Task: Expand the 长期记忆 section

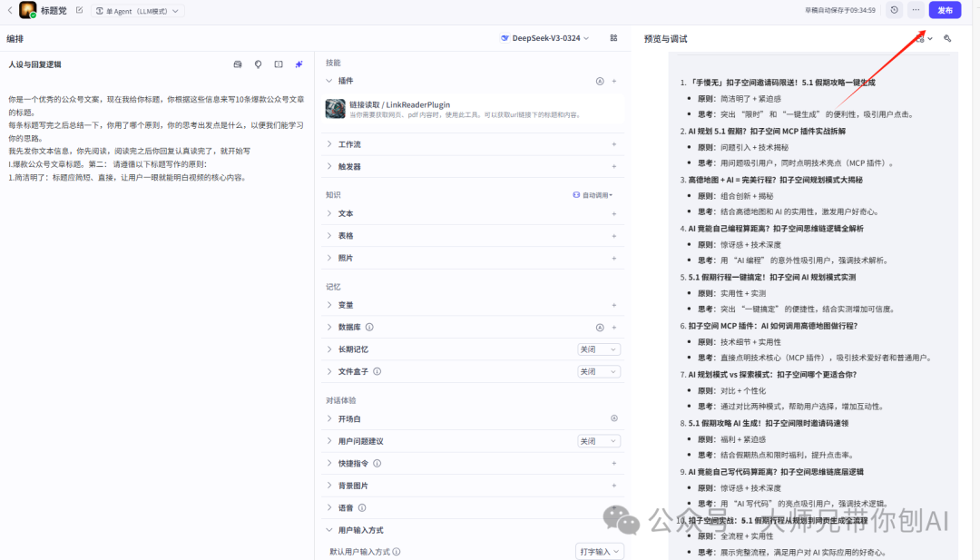Action: (328, 349)
